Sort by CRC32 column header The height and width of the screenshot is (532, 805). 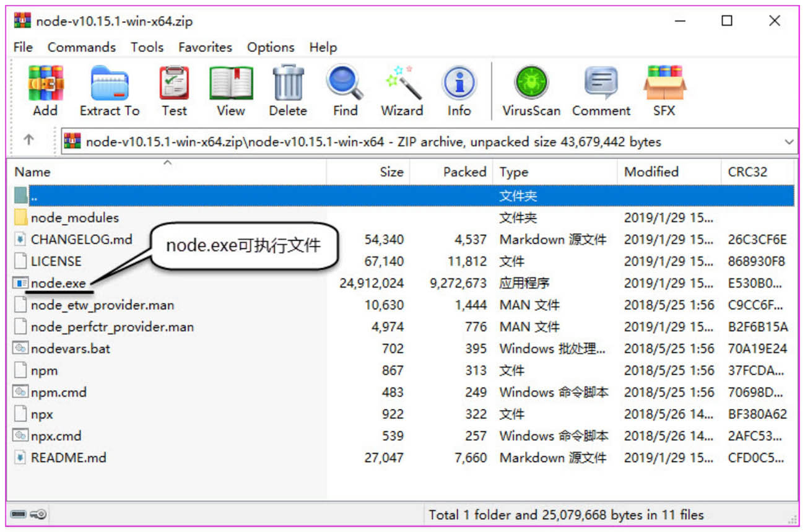coord(757,172)
